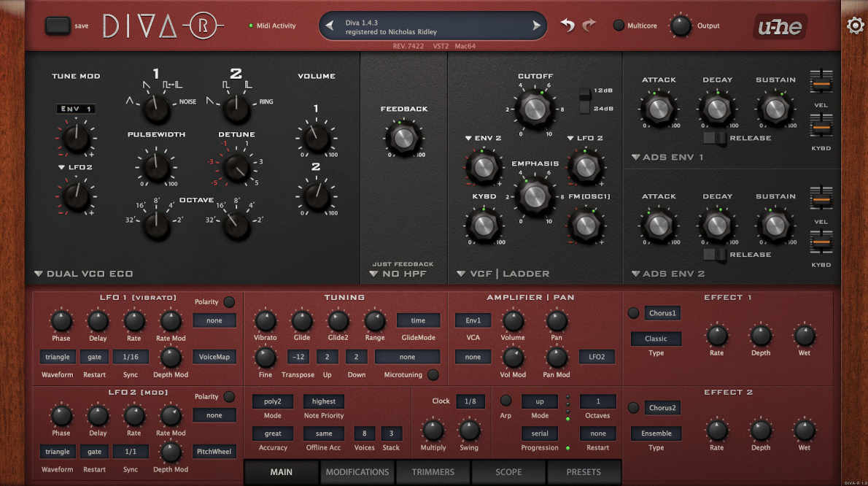The image size is (868, 486).
Task: Click the Voices 8 value field
Action: [x=364, y=433]
